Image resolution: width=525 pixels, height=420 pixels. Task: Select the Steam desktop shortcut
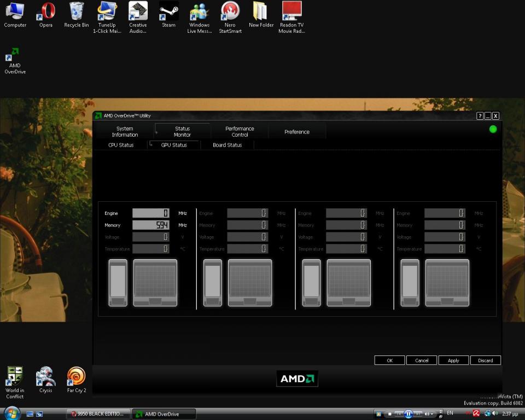[168, 15]
